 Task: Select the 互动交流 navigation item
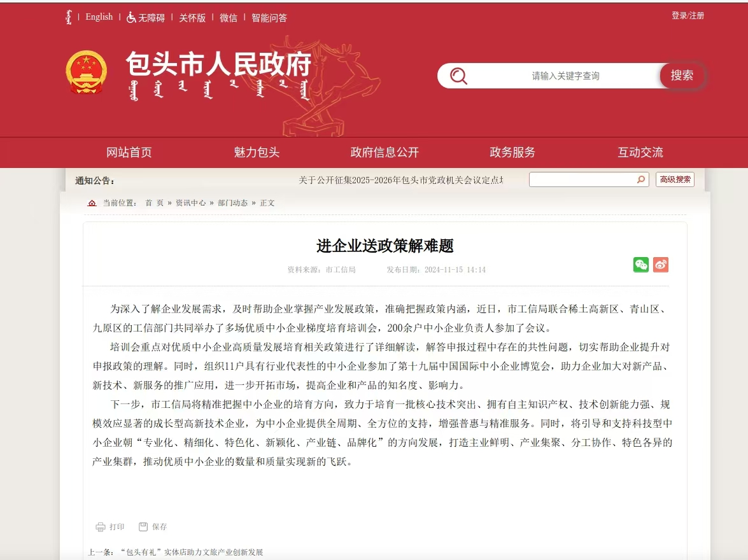coord(640,153)
